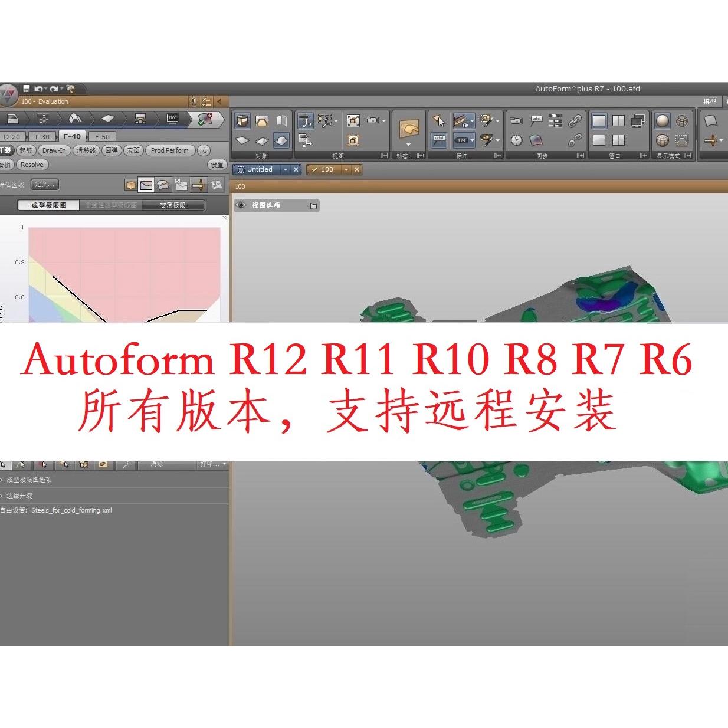The height and width of the screenshot is (728, 728).
Task: Select the 1101 process step icon in the chevron bar
Action: pos(172,119)
